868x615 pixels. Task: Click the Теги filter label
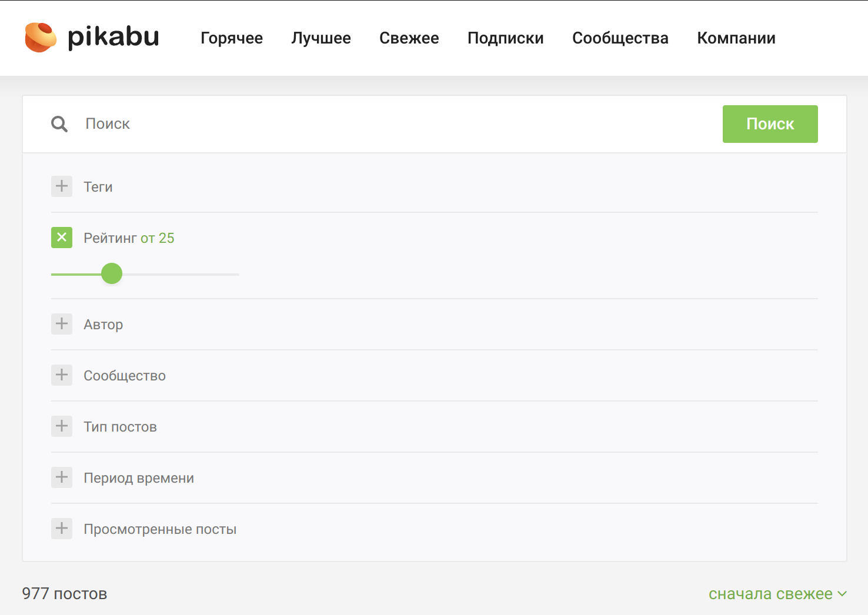tap(98, 187)
